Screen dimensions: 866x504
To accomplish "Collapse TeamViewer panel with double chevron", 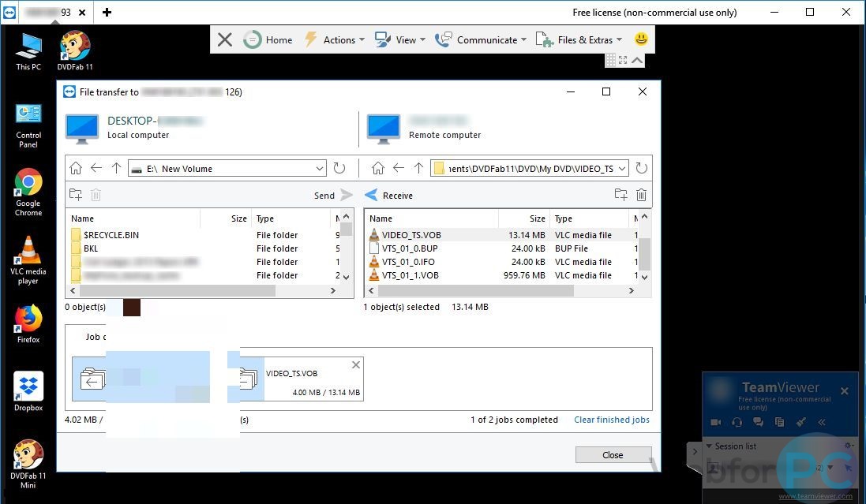I will (x=822, y=422).
